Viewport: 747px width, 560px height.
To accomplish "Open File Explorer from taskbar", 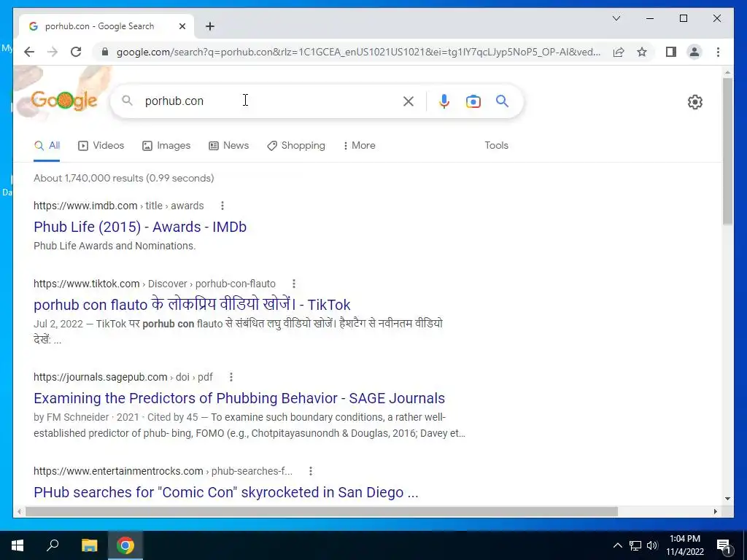I will tap(89, 545).
